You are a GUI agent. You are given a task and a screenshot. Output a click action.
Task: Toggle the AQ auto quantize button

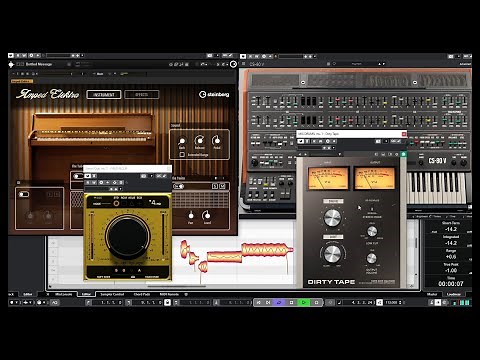pyautogui.click(x=54, y=302)
